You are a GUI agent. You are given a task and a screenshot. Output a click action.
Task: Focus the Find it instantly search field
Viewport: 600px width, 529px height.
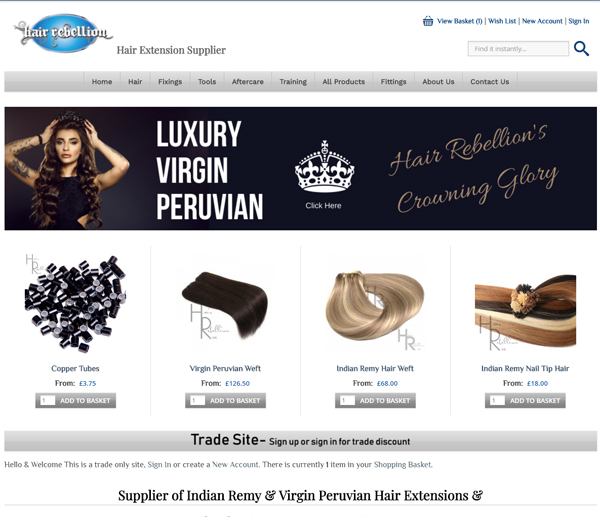point(518,49)
